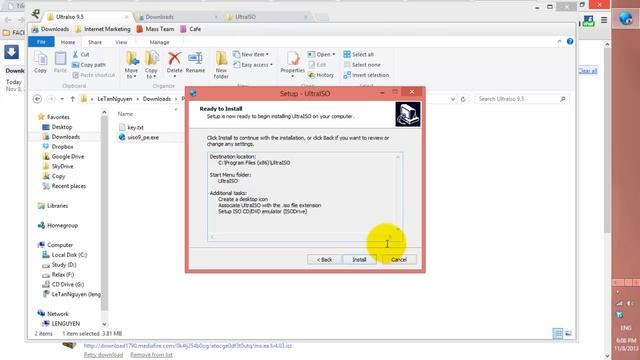Click the Copy icon in Explorer ribbon
Image resolution: width=640 pixels, height=360 pixels.
pos(40,62)
